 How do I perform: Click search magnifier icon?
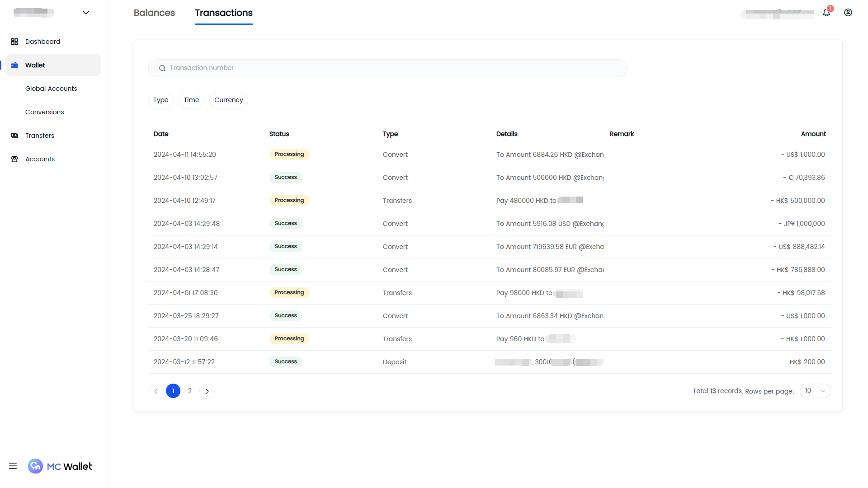162,68
